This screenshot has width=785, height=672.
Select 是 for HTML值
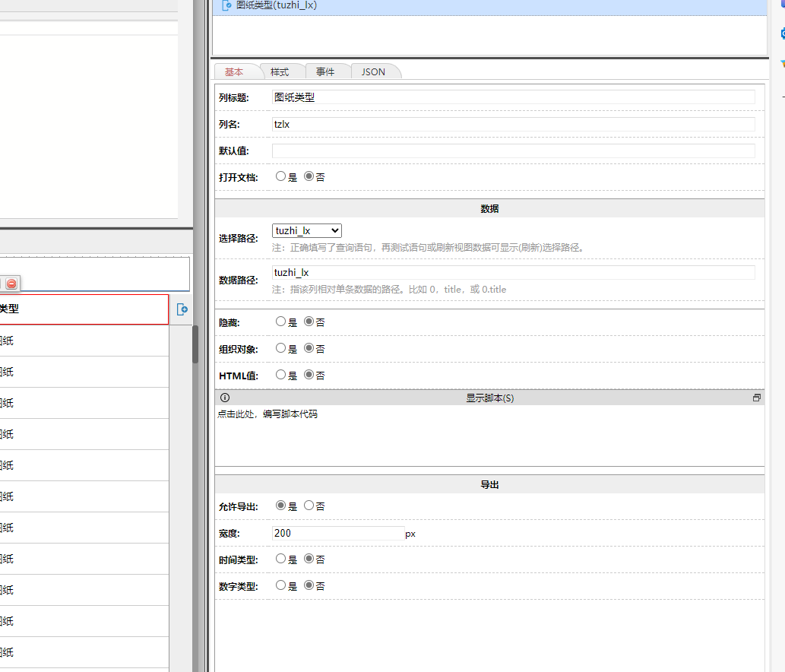pos(280,375)
